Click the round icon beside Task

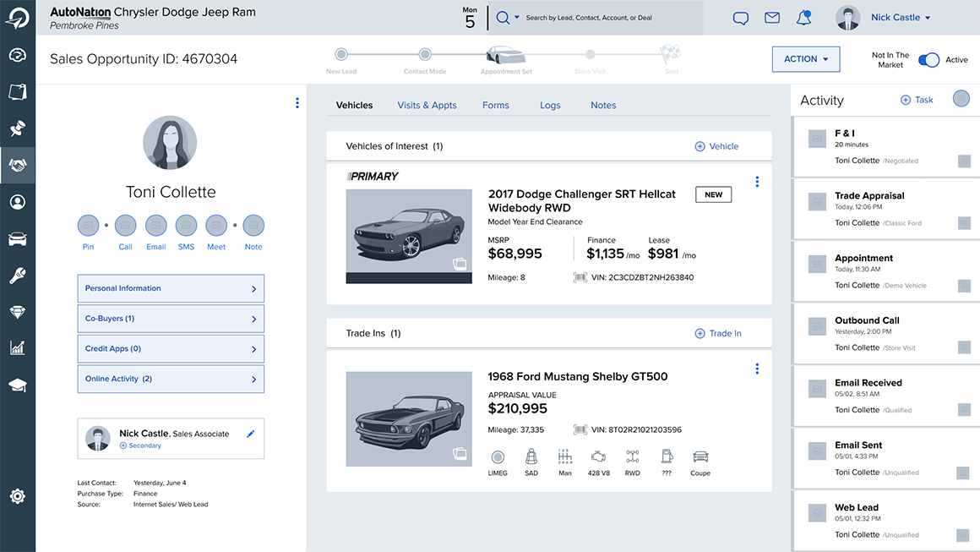pos(961,98)
